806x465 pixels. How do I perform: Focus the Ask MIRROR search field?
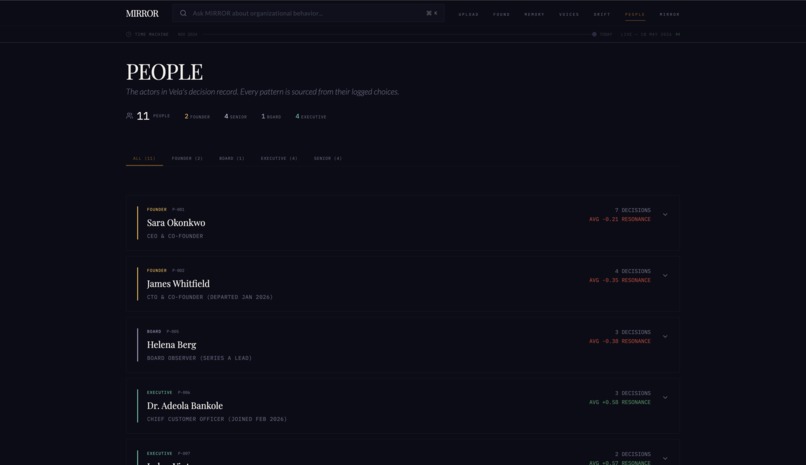308,13
